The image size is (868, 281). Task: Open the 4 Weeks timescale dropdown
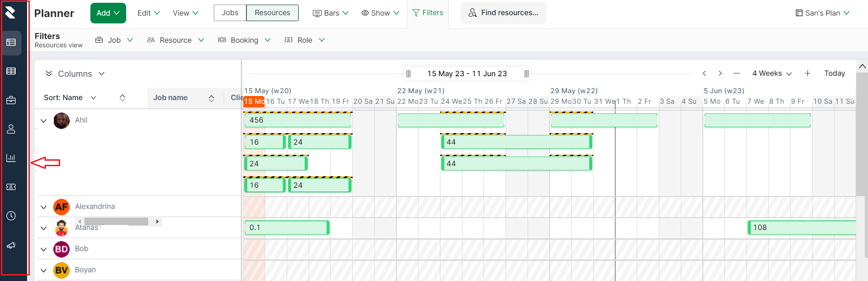pyautogui.click(x=772, y=73)
